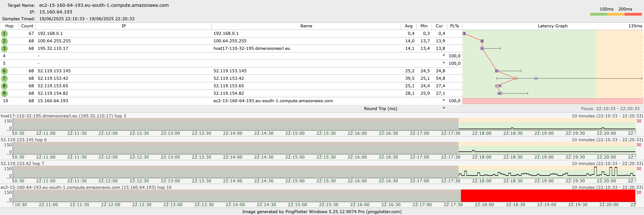Click the green hop 3 circle icon
This screenshot has height=215, width=644.
tap(4, 48)
